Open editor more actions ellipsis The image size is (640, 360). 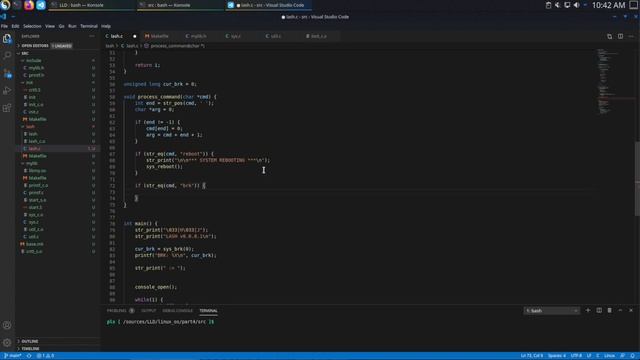point(631,36)
